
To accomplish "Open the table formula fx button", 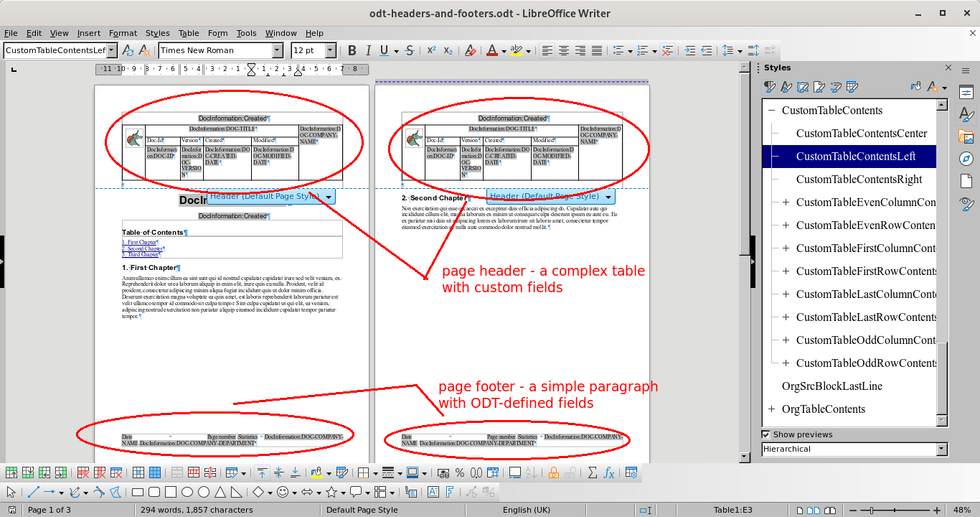I will 609,472.
